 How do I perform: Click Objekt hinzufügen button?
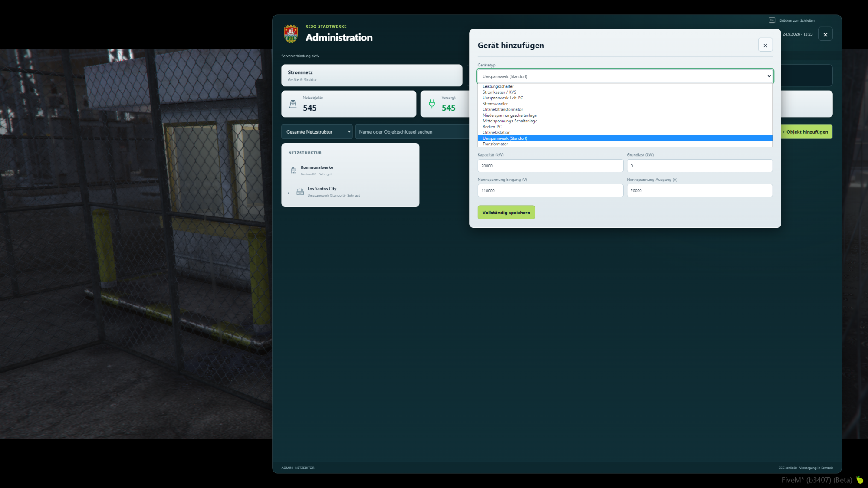pos(806,132)
